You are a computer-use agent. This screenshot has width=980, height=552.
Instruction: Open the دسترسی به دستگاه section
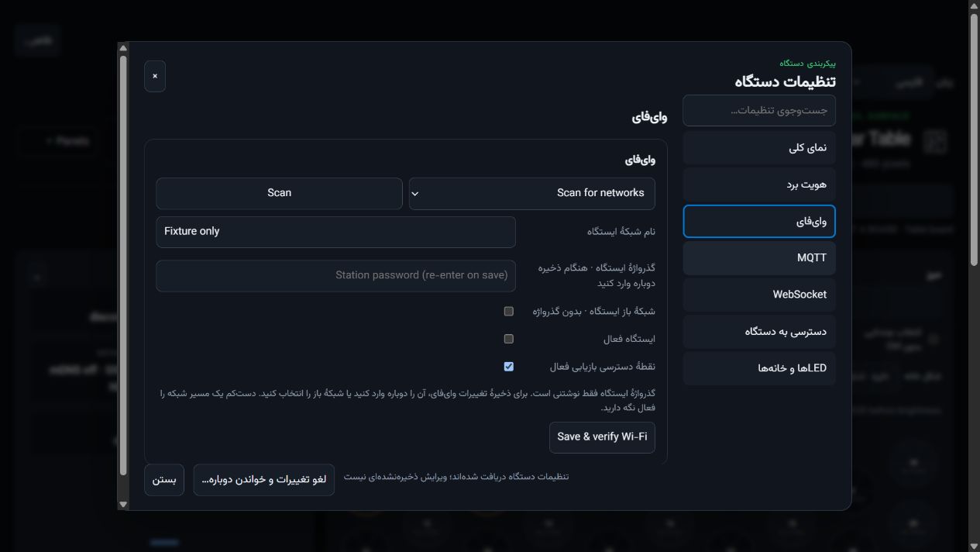[759, 331]
